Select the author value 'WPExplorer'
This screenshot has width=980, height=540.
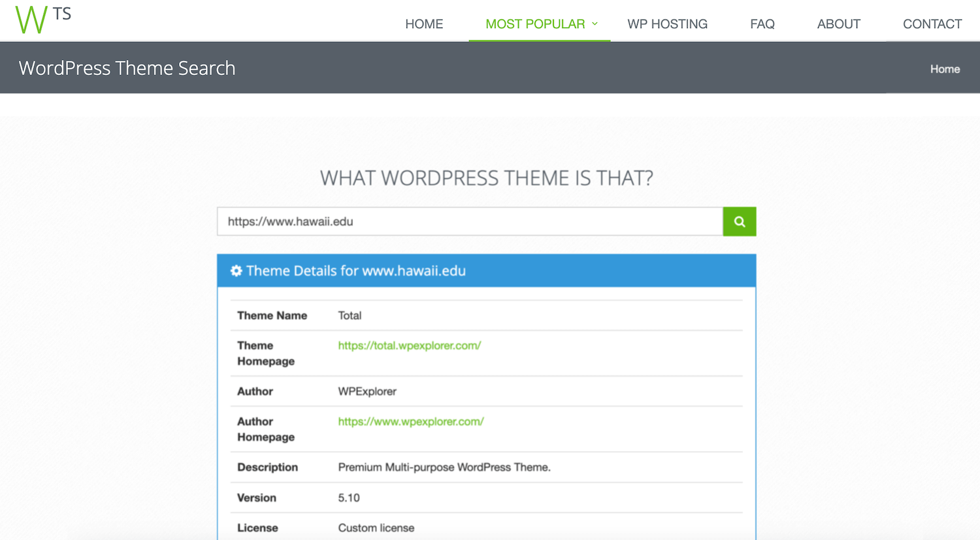pyautogui.click(x=367, y=391)
